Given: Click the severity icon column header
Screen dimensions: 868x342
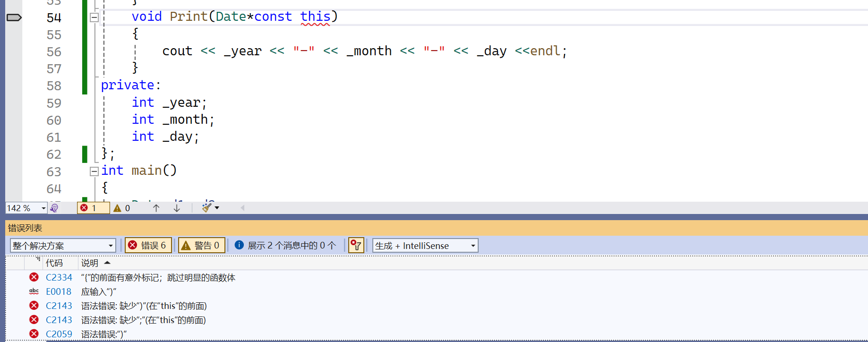Looking at the screenshot, I should point(34,263).
